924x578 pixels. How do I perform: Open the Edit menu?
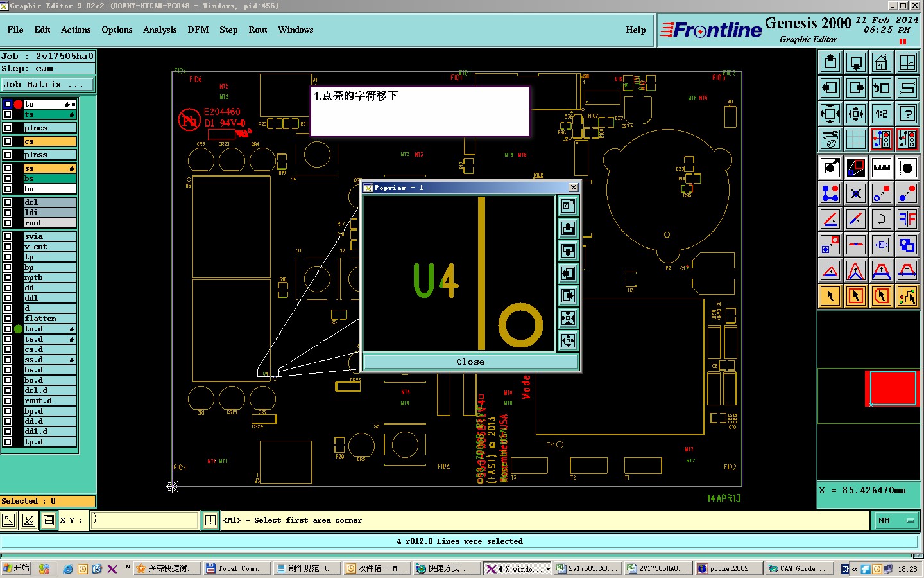click(x=42, y=30)
